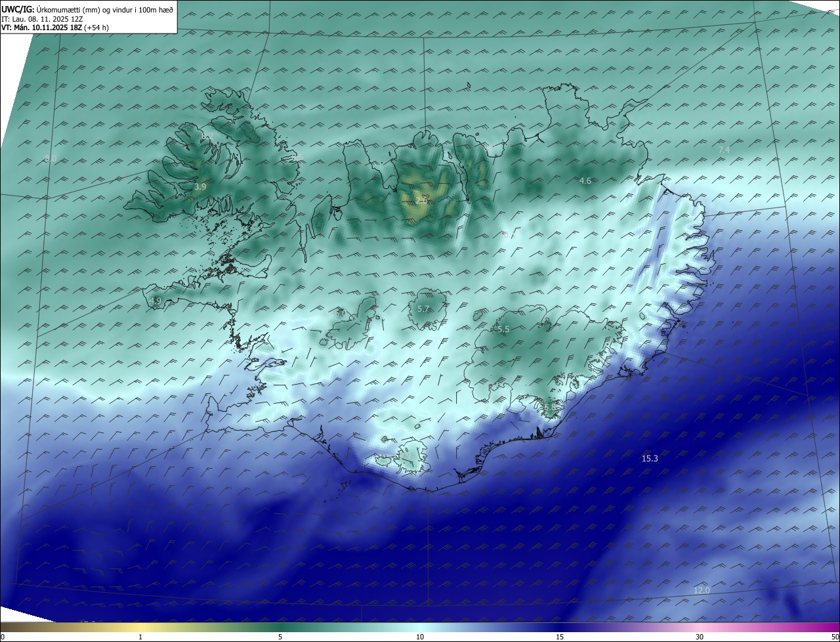
Task: Click the 5.7 value on the glacier
Action: tap(423, 309)
